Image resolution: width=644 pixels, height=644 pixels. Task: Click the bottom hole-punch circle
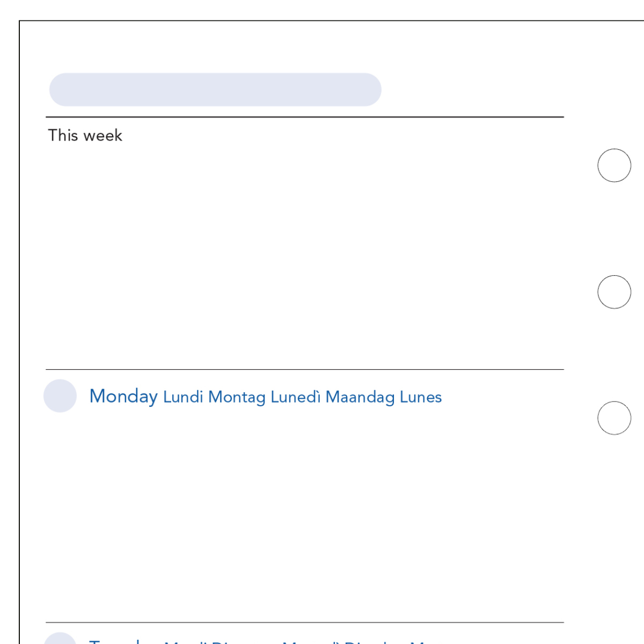pos(614,418)
